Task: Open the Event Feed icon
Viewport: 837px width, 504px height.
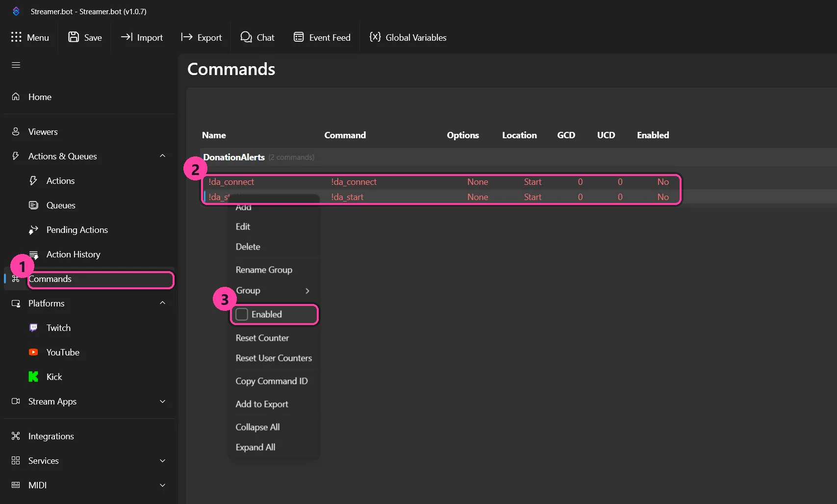Action: (x=299, y=37)
